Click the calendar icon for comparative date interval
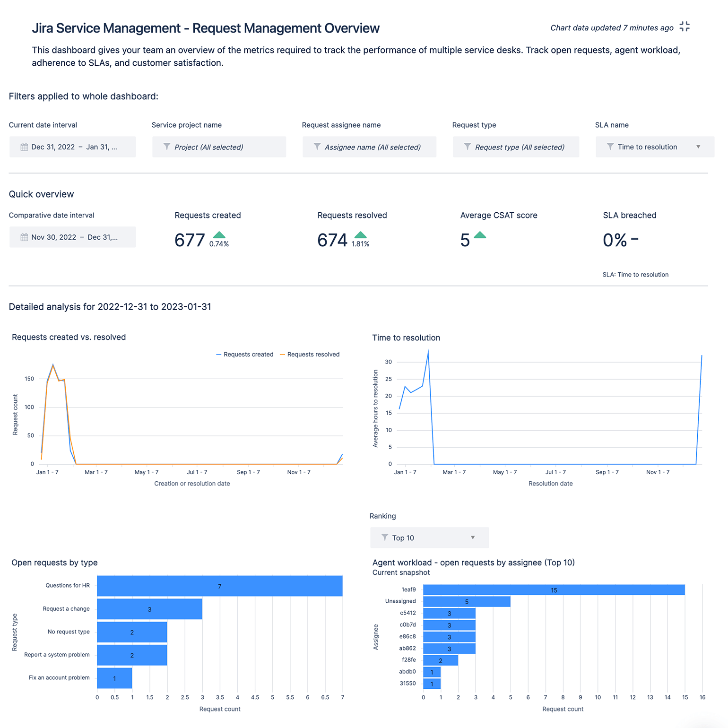The height and width of the screenshot is (728, 728). (24, 237)
